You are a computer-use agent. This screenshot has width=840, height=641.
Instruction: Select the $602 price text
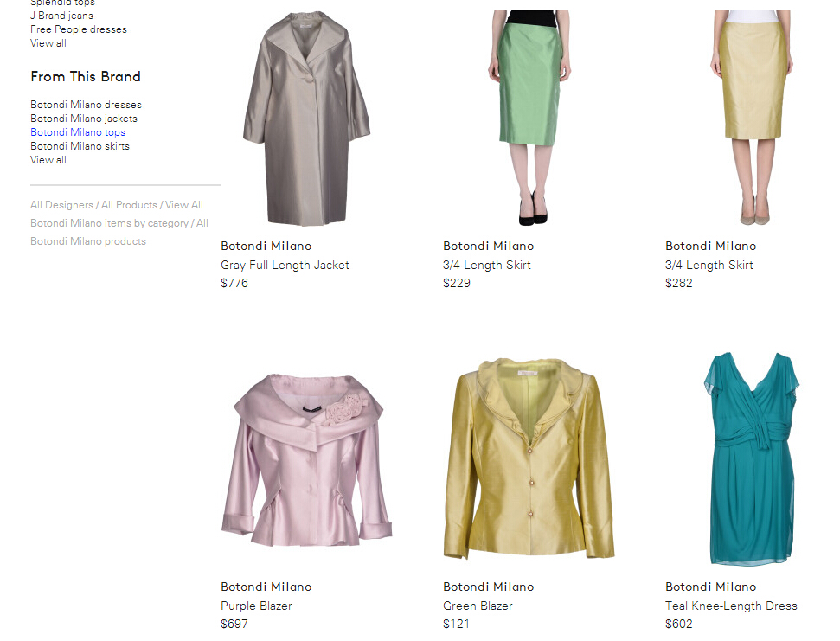coord(679,624)
